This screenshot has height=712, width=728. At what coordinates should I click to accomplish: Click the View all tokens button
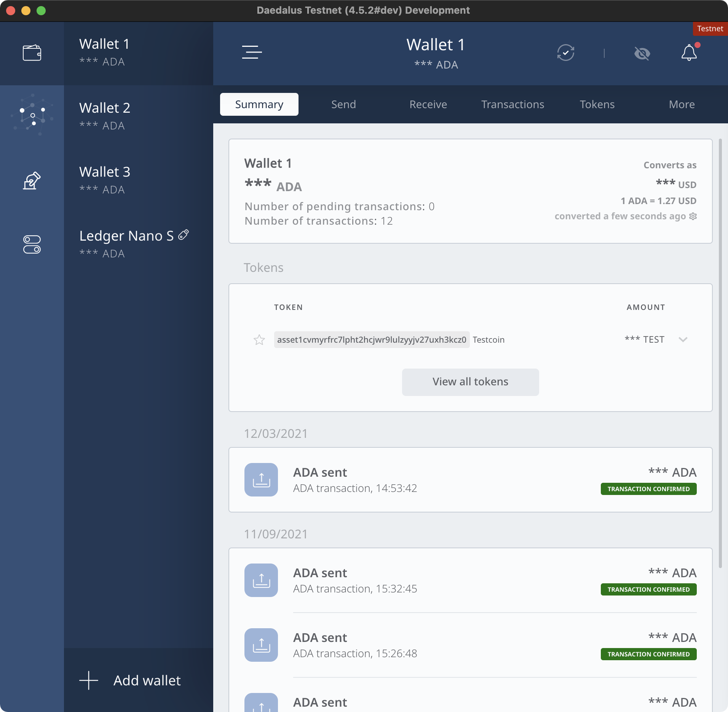tap(471, 382)
